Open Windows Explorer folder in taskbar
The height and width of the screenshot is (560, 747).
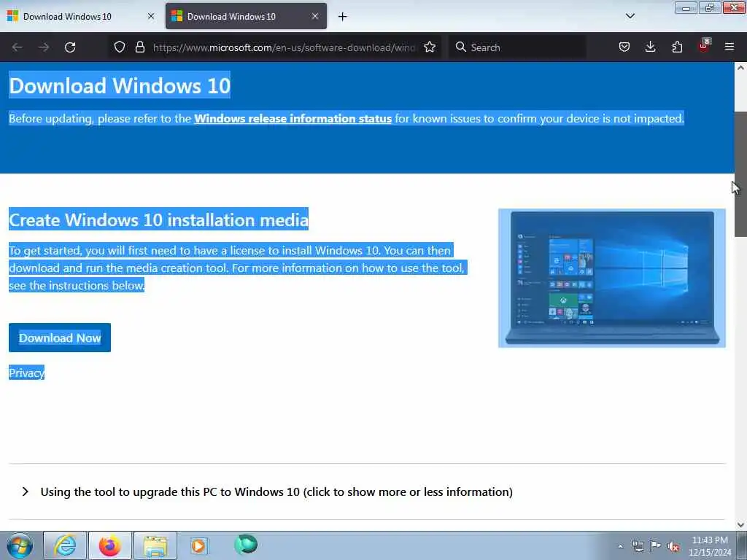155,545
